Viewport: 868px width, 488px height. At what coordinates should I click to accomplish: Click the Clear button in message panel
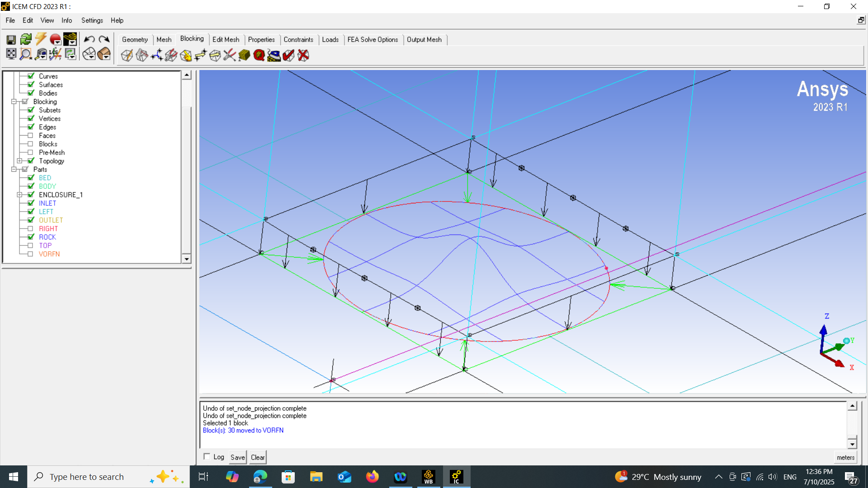pyautogui.click(x=258, y=457)
